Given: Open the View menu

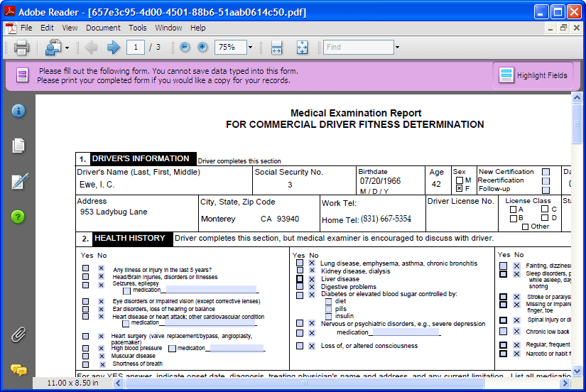Looking at the screenshot, I should tap(70, 28).
